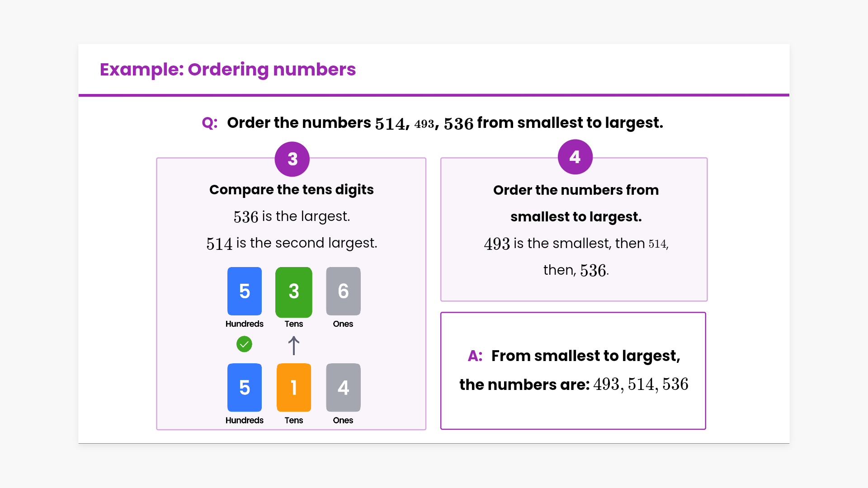Screen dimensions: 868x488
Task: Select the blue hundreds tile in bottom row
Action: pos(245,387)
